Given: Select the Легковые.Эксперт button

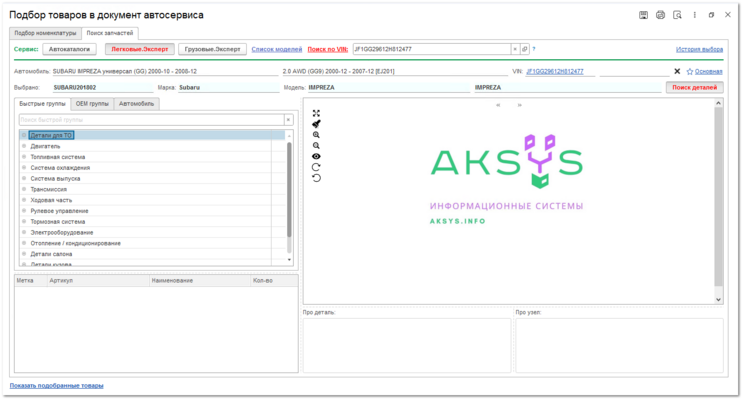Looking at the screenshot, I should [x=140, y=49].
